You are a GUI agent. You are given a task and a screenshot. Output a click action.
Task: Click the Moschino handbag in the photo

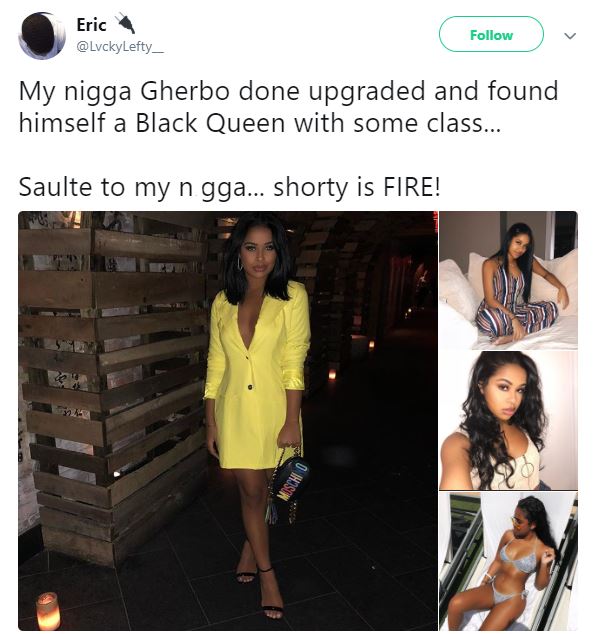tap(288, 484)
